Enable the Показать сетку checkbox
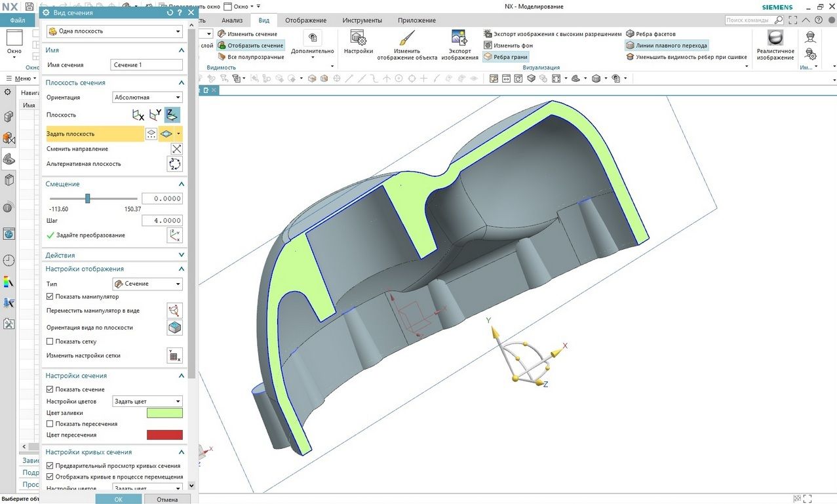Image resolution: width=837 pixels, height=504 pixels. click(x=50, y=341)
